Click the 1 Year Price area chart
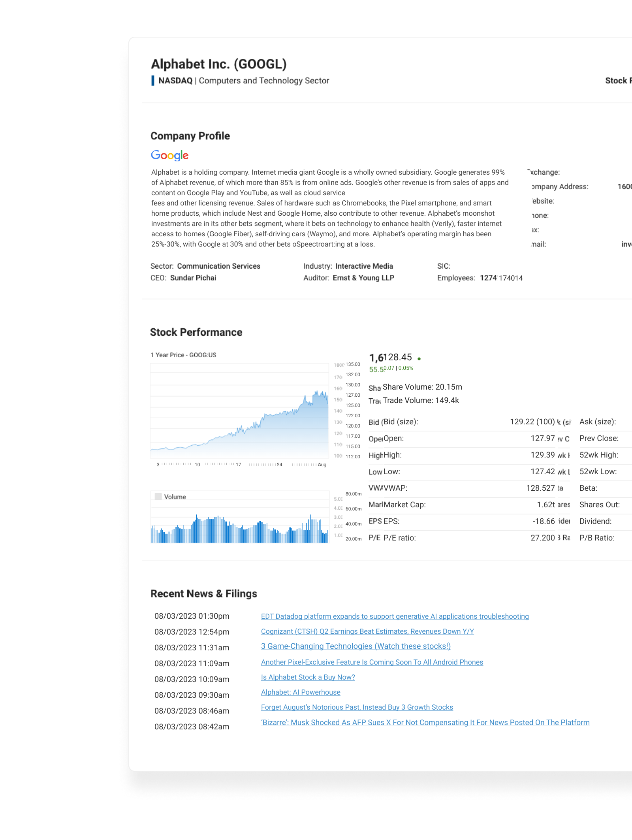Screen dimensions: 632x840 (239, 419)
